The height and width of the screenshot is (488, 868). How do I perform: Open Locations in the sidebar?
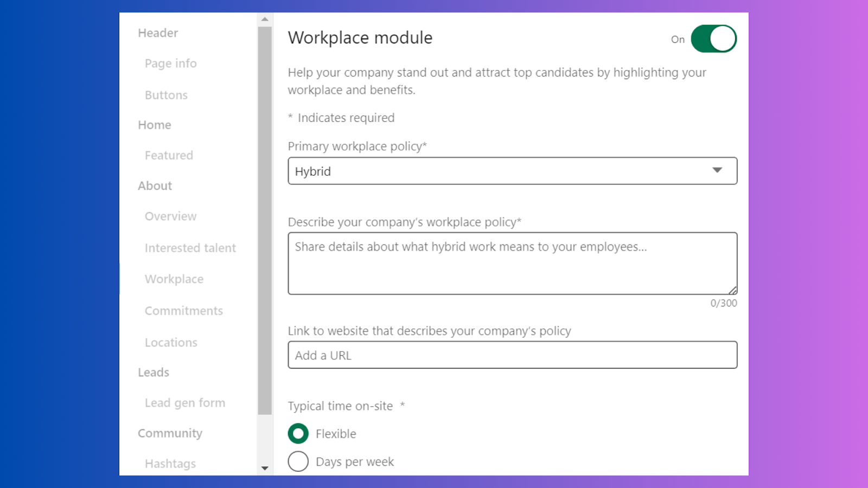pos(171,343)
